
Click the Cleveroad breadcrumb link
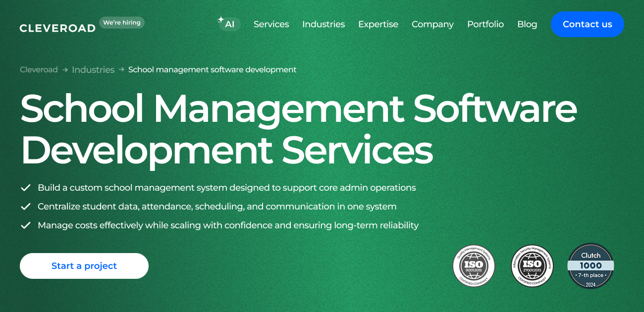pyautogui.click(x=39, y=70)
